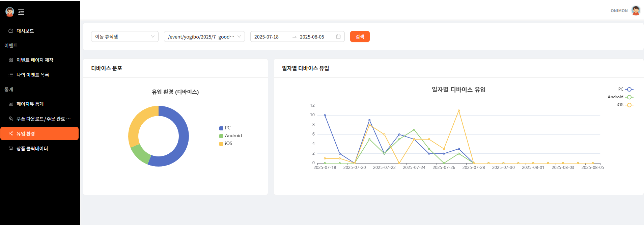Click the ONIMON username text

click(619, 11)
